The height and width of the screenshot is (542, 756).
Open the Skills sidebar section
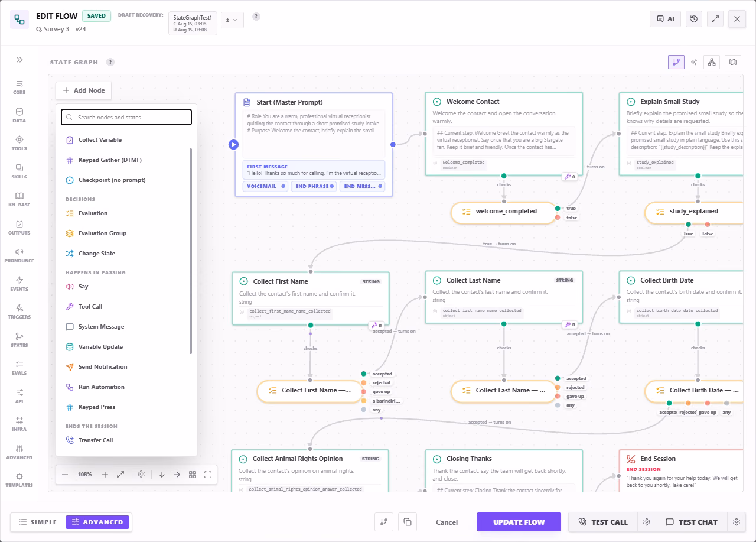[19, 171]
